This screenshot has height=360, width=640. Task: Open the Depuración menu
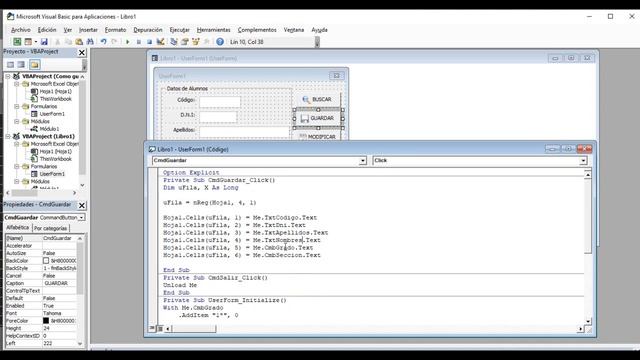click(148, 30)
